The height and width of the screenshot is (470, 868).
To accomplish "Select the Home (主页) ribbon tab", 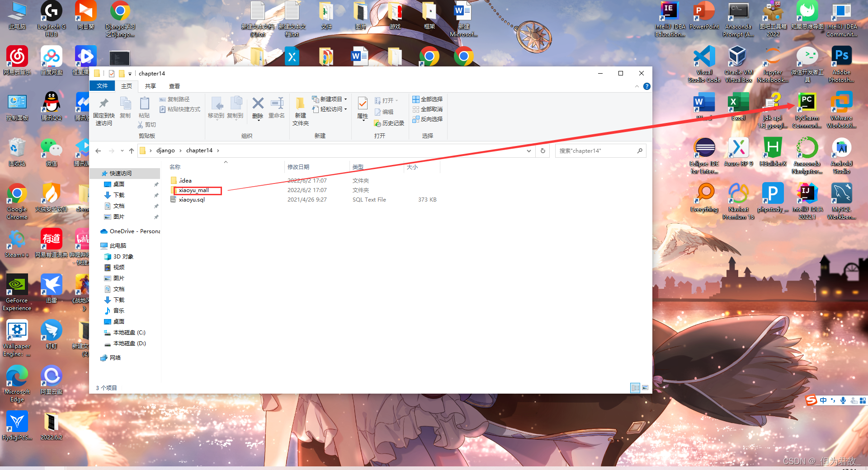I will point(127,86).
